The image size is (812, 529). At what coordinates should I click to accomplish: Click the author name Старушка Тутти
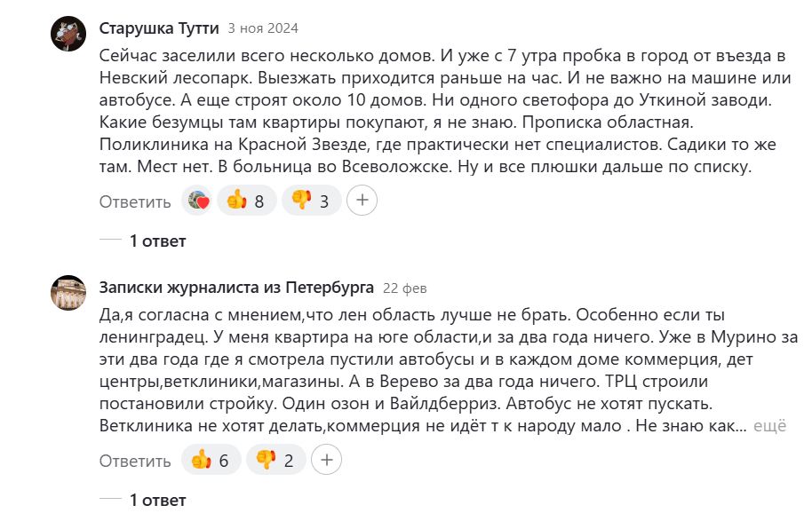click(159, 28)
